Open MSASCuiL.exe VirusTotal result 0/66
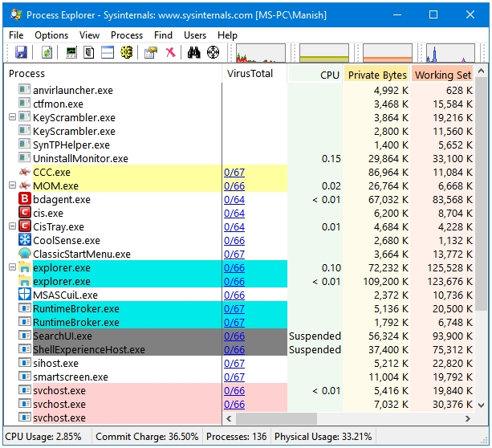The height and width of the screenshot is (448, 492). tap(234, 295)
